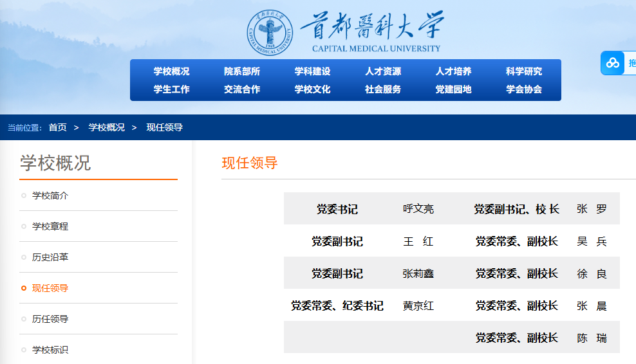Click the name 陈 瑞 in the table
Screen dimensions: 636x364
(592, 338)
